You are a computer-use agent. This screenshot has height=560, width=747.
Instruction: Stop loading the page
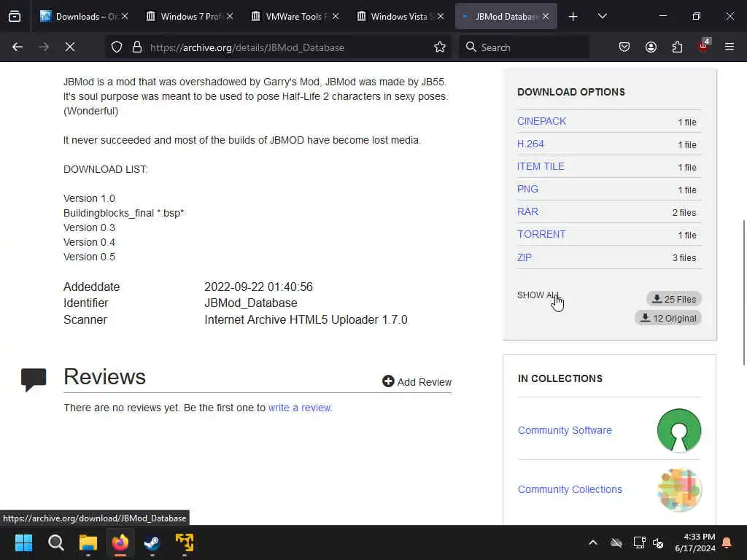pos(69,47)
